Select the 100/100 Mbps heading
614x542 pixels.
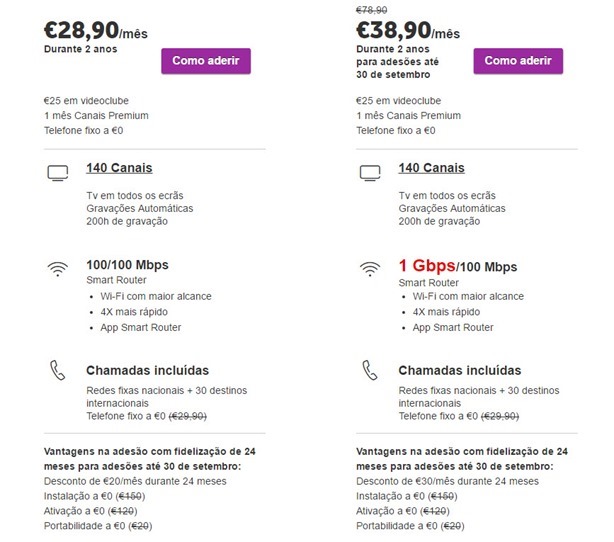click(x=127, y=265)
